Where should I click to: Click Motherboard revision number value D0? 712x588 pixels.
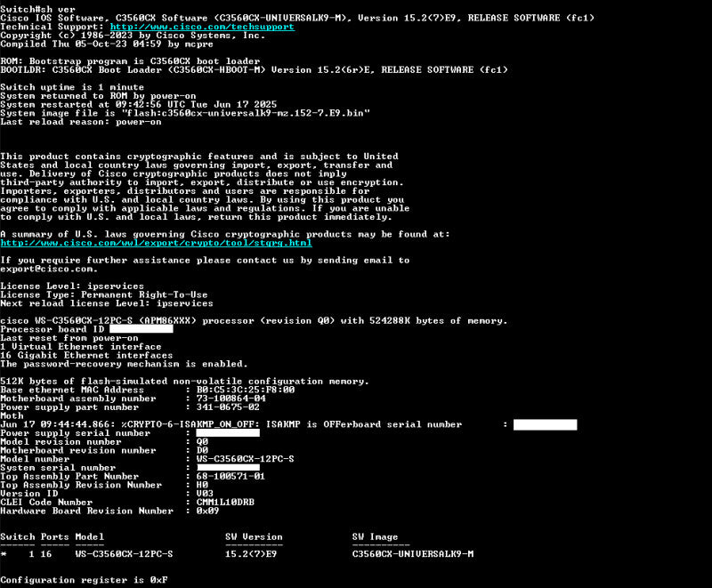(202, 450)
